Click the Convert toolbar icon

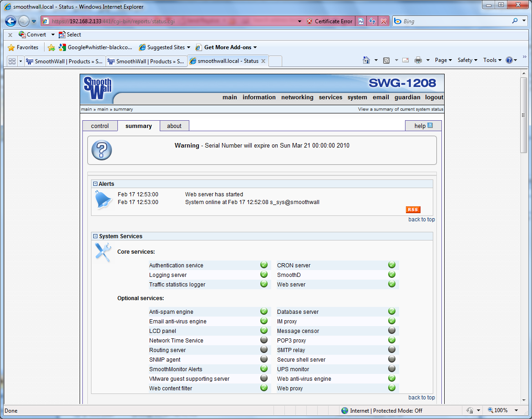pyautogui.click(x=22, y=35)
